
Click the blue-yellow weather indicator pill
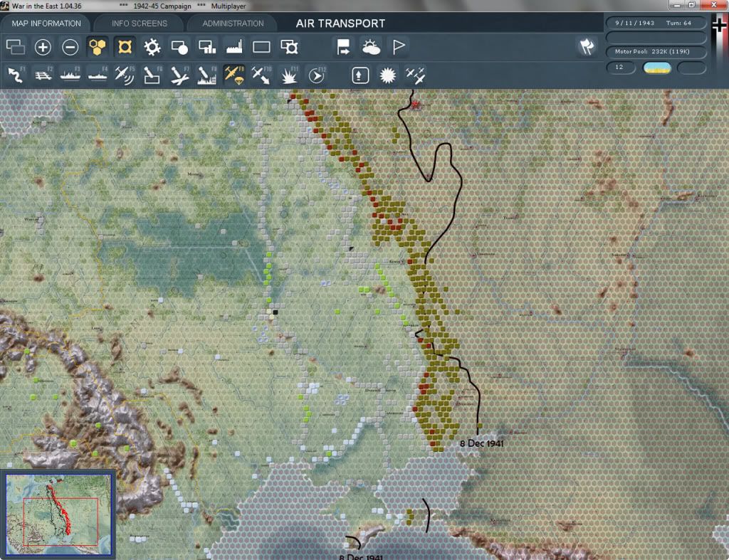[656, 68]
